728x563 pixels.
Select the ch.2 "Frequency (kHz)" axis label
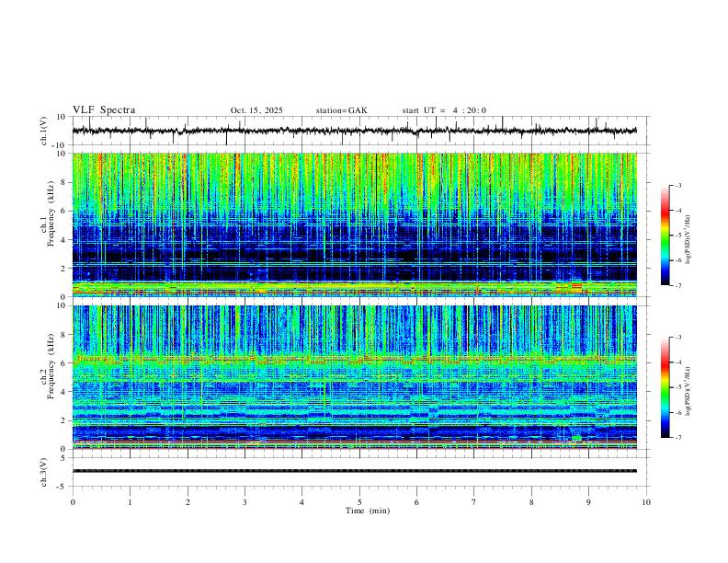click(51, 366)
